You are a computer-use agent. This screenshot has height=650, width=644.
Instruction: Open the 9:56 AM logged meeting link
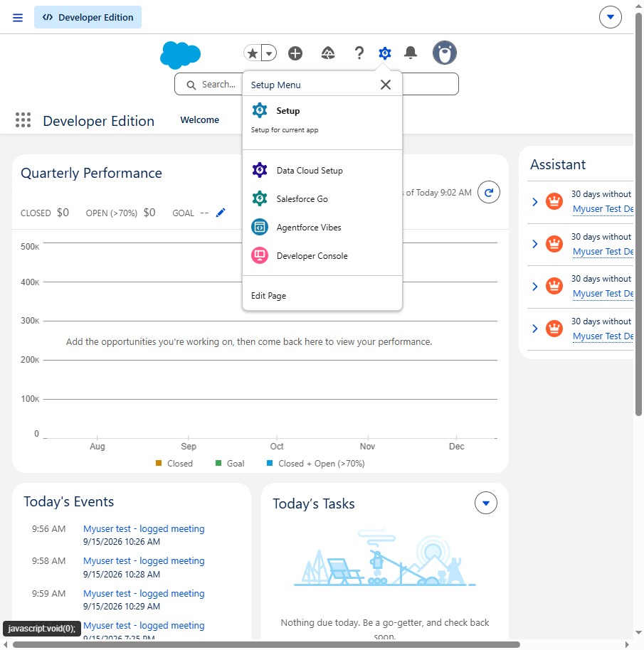click(144, 529)
